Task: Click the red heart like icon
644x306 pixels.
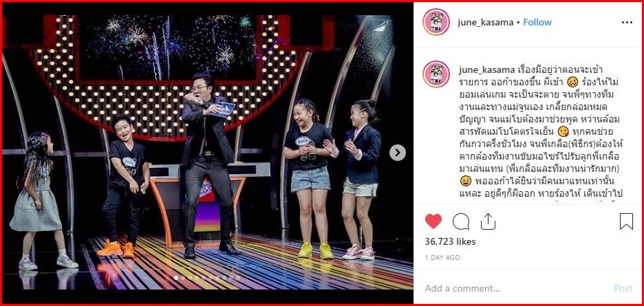Action: [x=433, y=221]
